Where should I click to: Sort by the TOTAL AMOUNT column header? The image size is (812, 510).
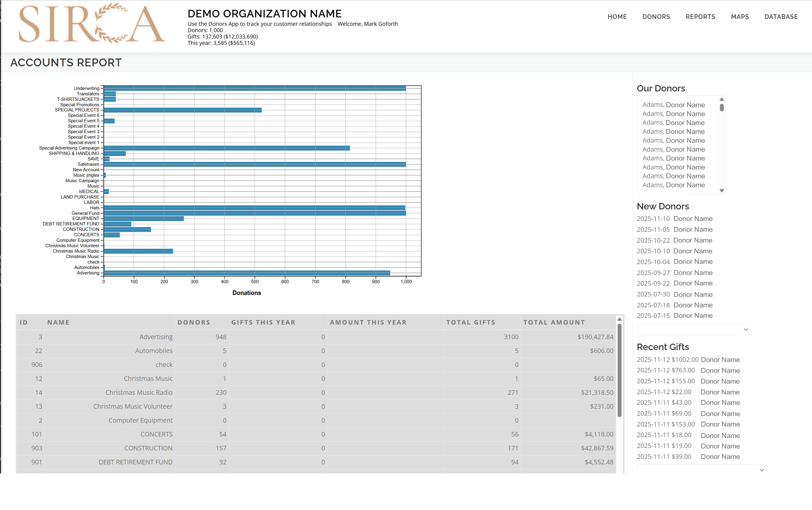[x=554, y=322]
